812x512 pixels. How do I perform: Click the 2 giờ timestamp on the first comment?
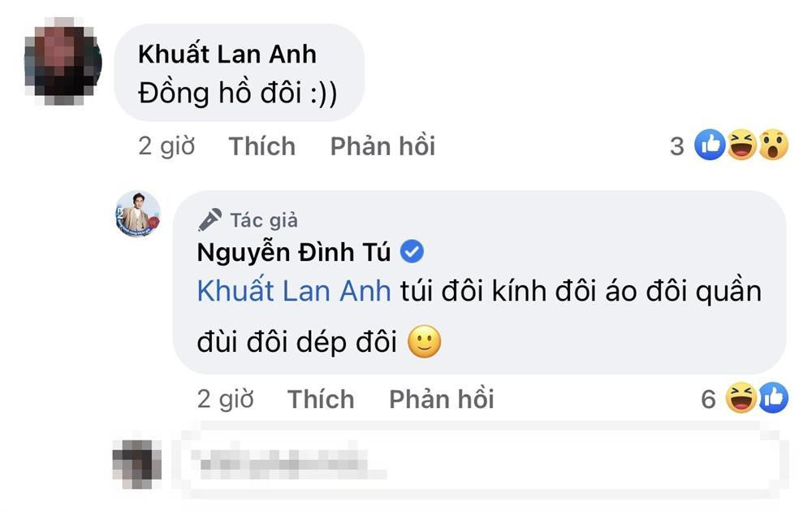point(167,146)
